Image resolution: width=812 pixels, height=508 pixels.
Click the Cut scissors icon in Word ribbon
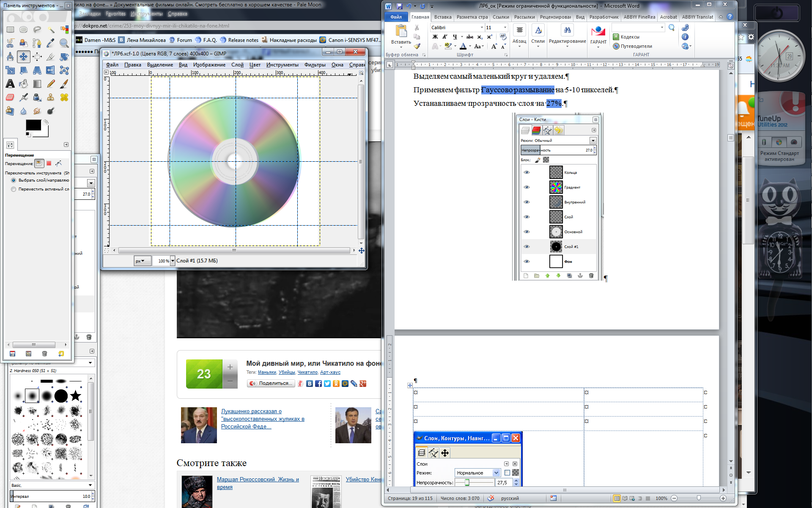pyautogui.click(x=417, y=28)
